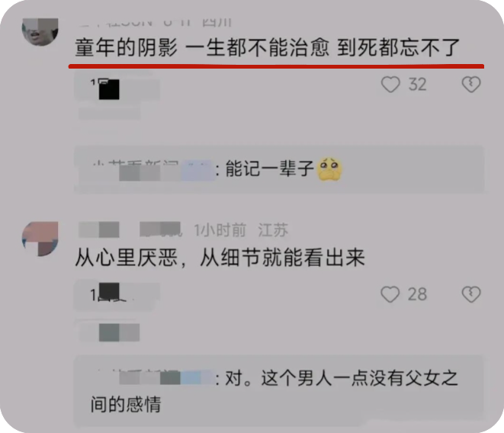Select the comment 从心里厌恶，从细节就能看出来
Viewport: 504px width, 433px height.
point(220,258)
